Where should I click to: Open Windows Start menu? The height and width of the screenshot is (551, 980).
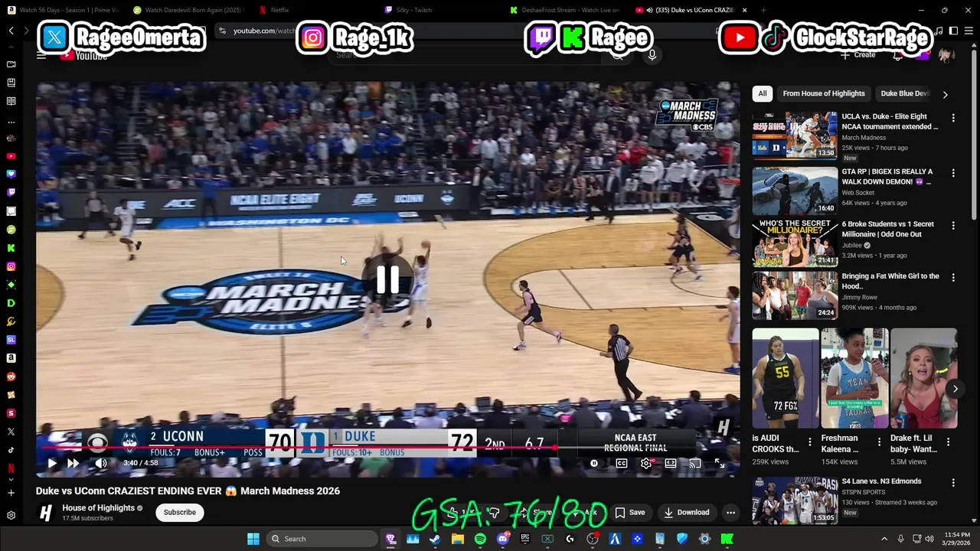pyautogui.click(x=253, y=539)
